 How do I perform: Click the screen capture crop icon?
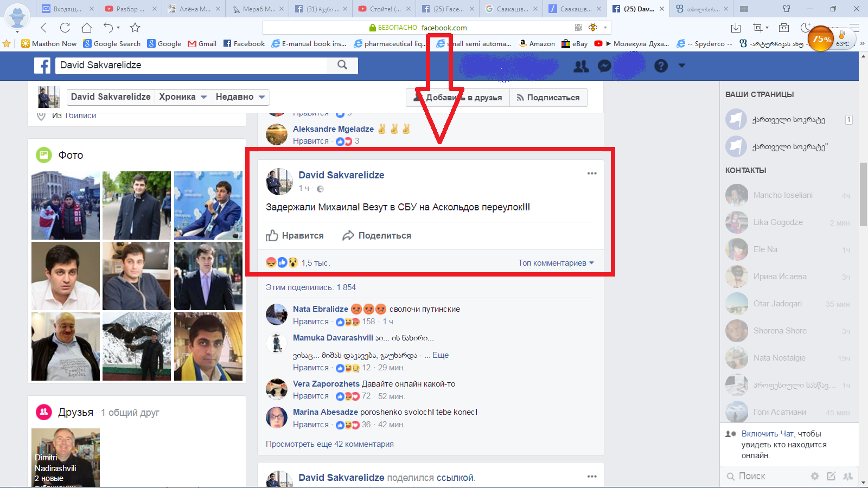click(x=757, y=28)
